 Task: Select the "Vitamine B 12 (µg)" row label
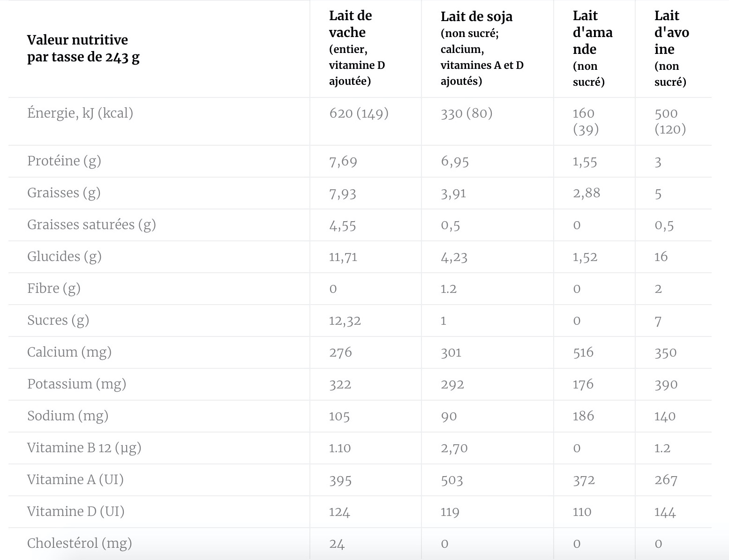pos(84,448)
